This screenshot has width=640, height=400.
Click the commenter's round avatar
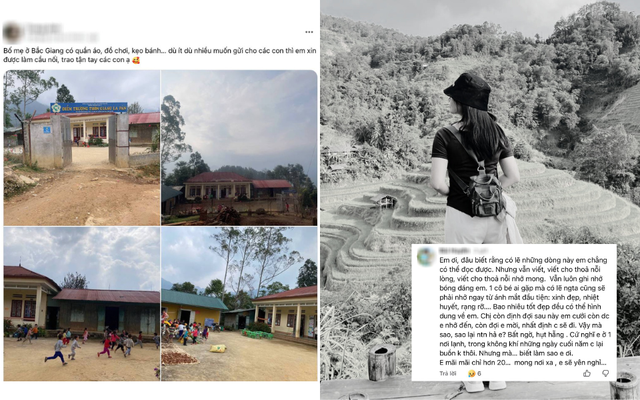426,257
